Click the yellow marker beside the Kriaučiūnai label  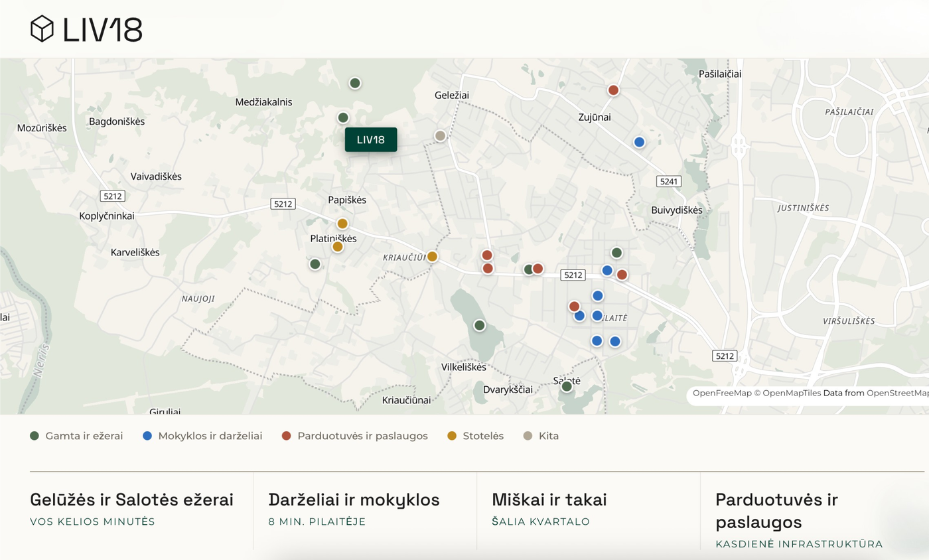tap(432, 256)
